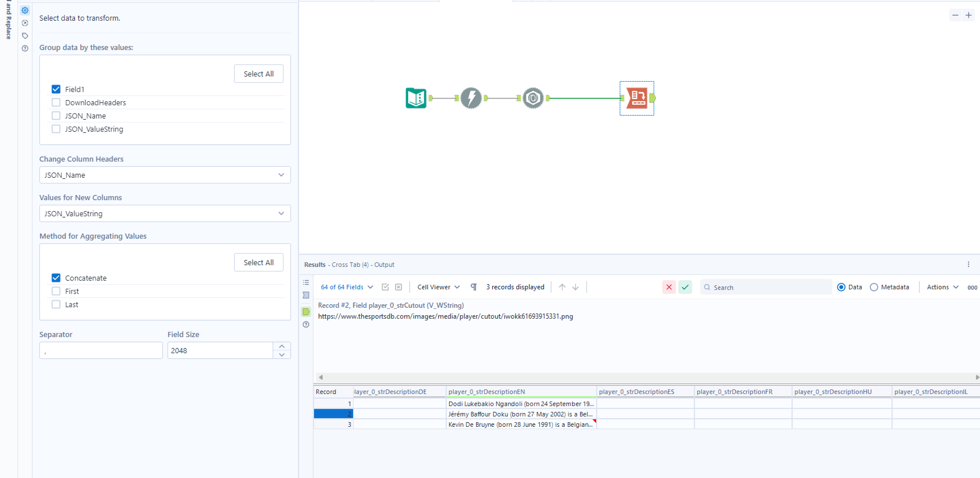Open Change Column Headers JSON_Name dropdown
Viewport: 980px width, 478px height.
tap(165, 175)
